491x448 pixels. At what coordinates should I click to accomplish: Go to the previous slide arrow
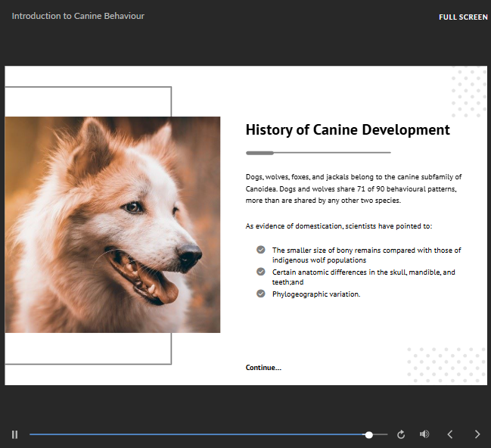[450, 434]
